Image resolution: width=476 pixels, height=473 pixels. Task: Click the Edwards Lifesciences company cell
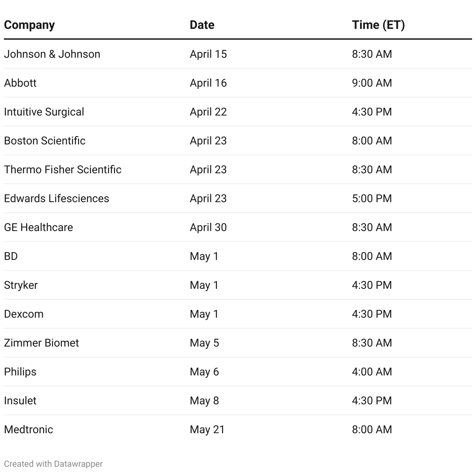coord(57,198)
